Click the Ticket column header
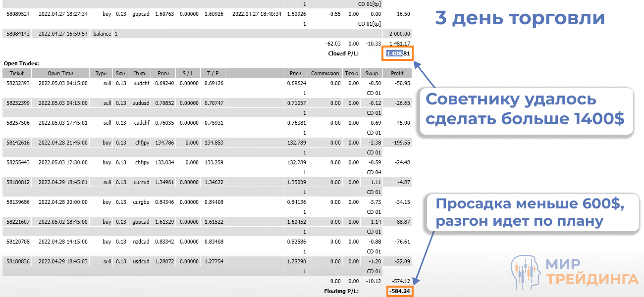The image size is (644, 297). coord(16,73)
